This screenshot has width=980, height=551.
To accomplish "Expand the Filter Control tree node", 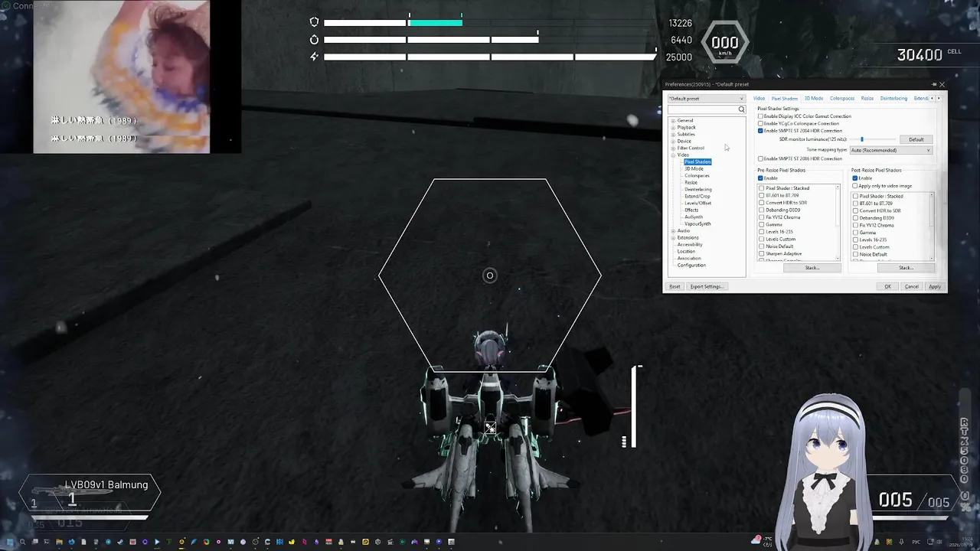I will pos(673,148).
